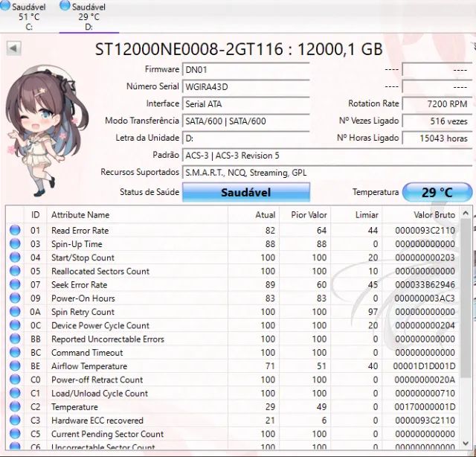Click raw value 00170000001D
Image resolution: width=476 pixels, height=457 pixels.
(425, 407)
